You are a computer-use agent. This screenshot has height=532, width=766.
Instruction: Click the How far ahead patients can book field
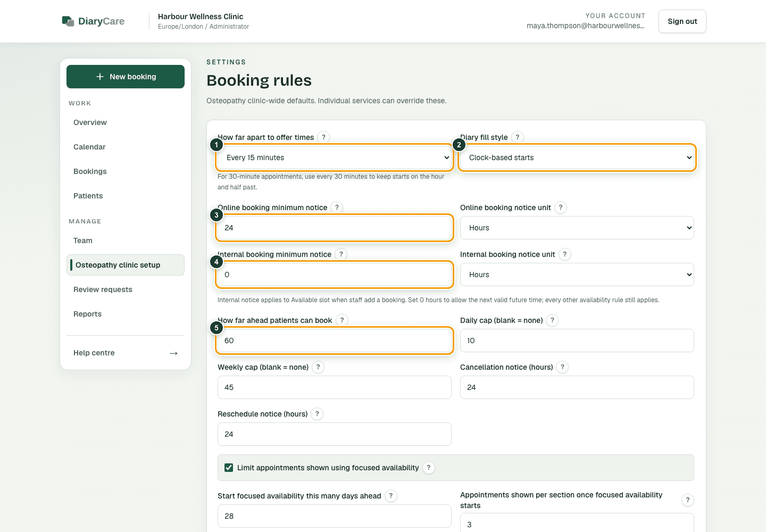[x=335, y=340]
